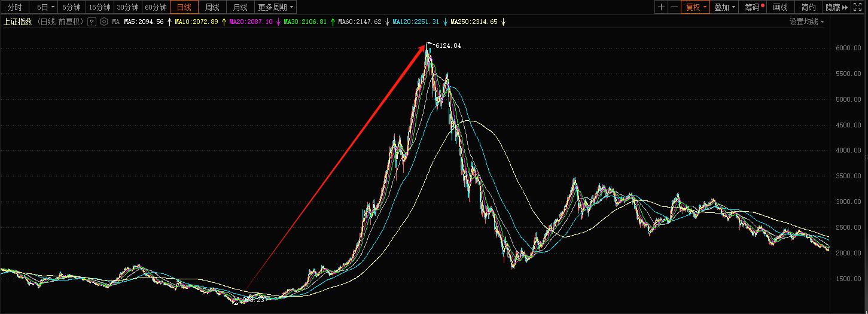Toggle the 简约 simple view mode

[x=808, y=7]
